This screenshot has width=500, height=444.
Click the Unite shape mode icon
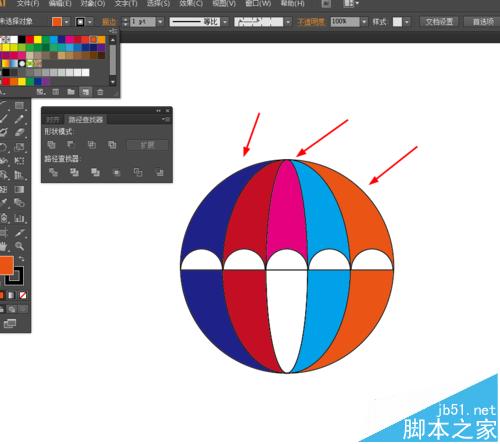[51, 145]
